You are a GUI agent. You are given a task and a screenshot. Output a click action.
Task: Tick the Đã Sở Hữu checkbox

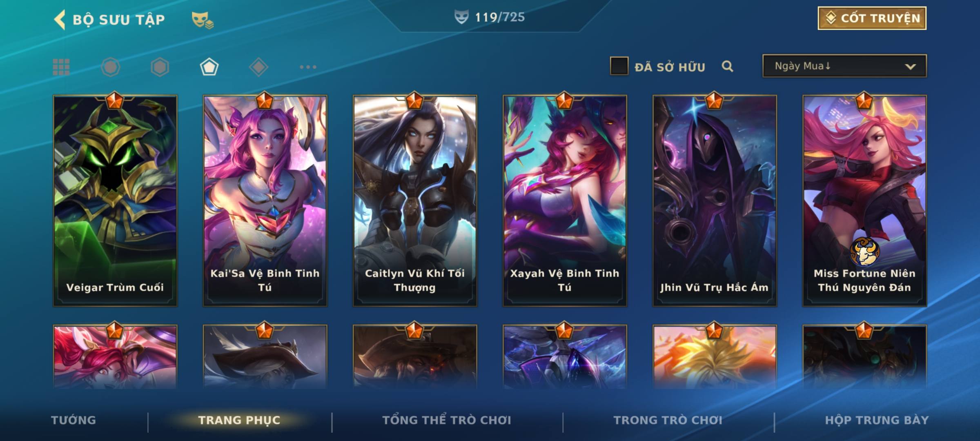coord(619,66)
